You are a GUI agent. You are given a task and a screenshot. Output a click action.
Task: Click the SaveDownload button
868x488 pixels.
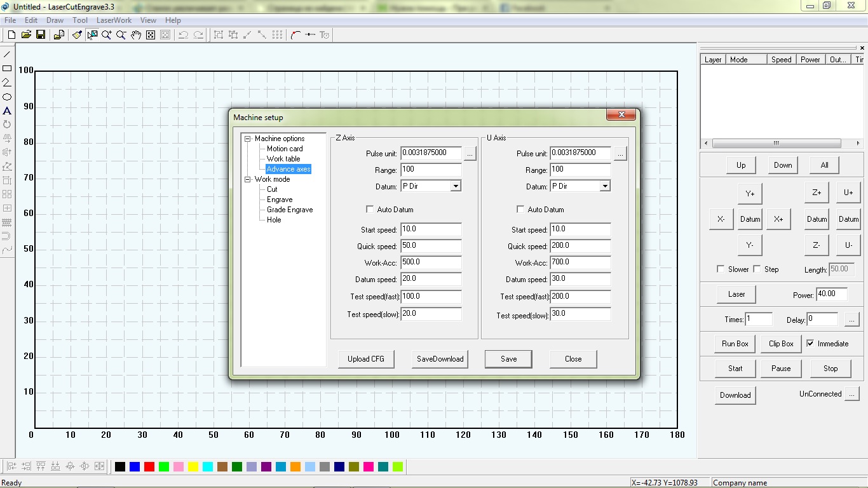coord(440,359)
